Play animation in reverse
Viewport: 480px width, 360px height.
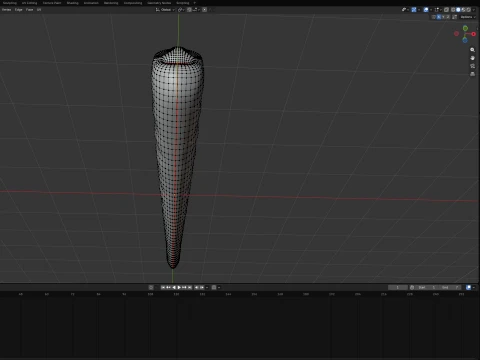tap(174, 287)
